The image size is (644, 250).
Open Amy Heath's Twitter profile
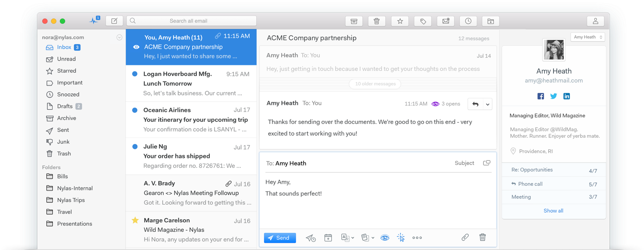tap(554, 96)
